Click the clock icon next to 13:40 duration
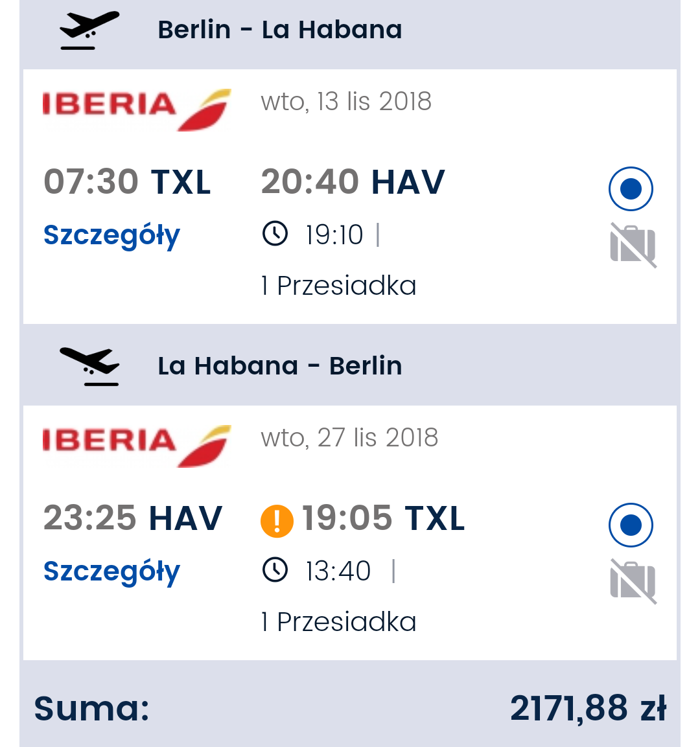 [x=275, y=569]
